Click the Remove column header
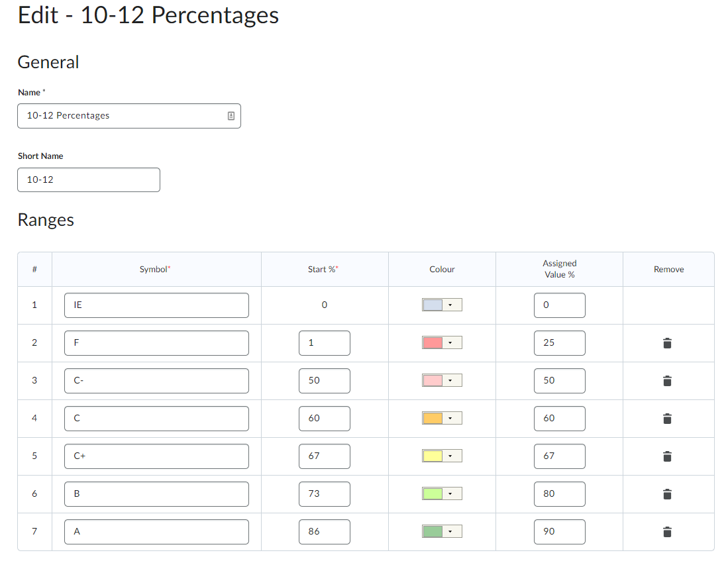728x565 pixels. coord(668,270)
